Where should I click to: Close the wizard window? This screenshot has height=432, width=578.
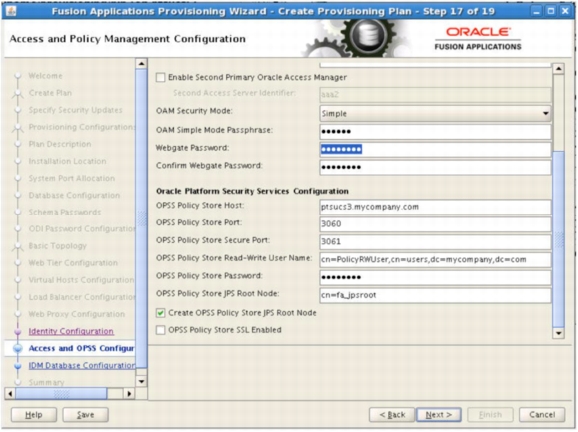(x=565, y=11)
